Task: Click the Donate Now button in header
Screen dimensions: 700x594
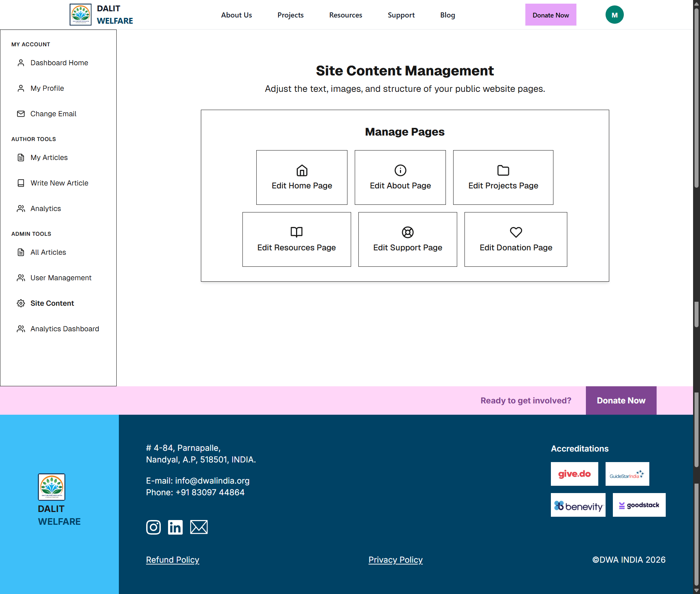Action: tap(551, 15)
